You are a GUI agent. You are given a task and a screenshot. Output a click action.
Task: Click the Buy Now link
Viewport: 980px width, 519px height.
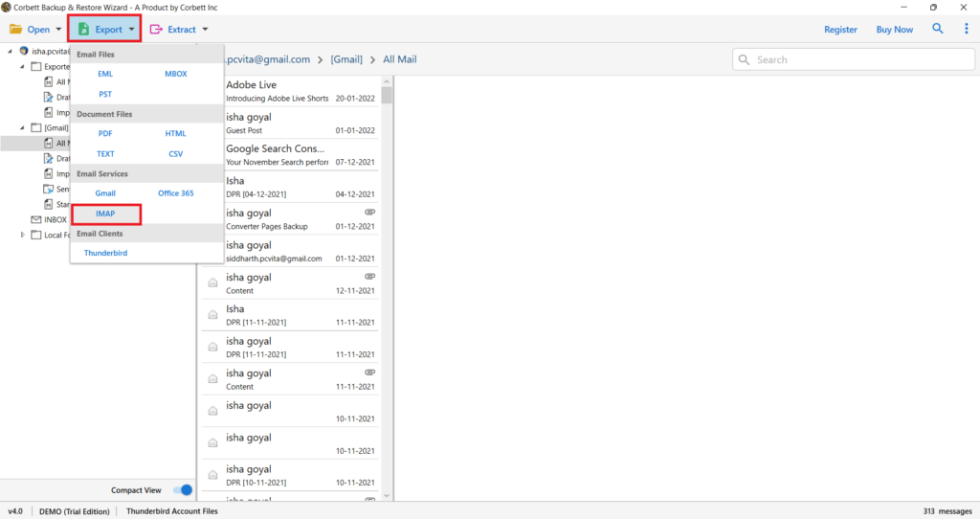coord(894,30)
